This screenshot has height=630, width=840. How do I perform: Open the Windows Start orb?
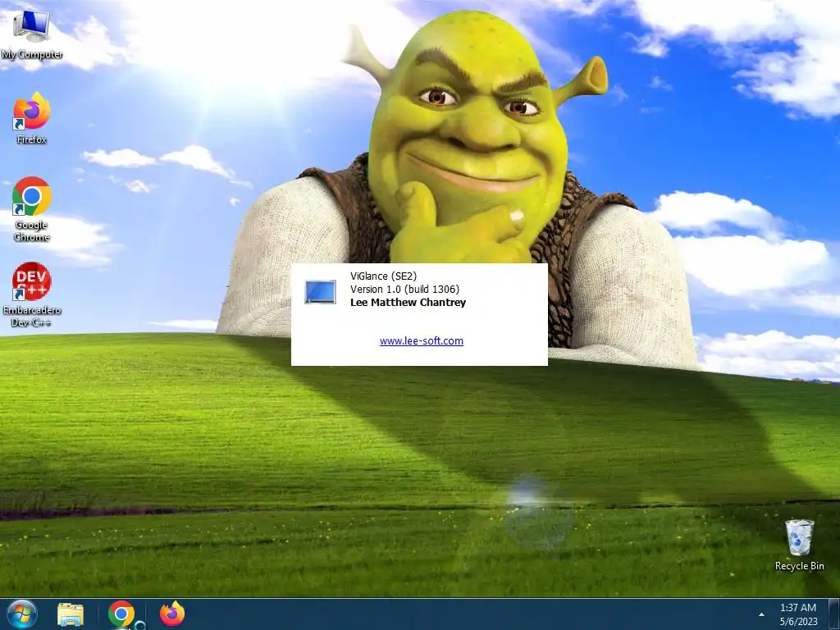(x=22, y=614)
